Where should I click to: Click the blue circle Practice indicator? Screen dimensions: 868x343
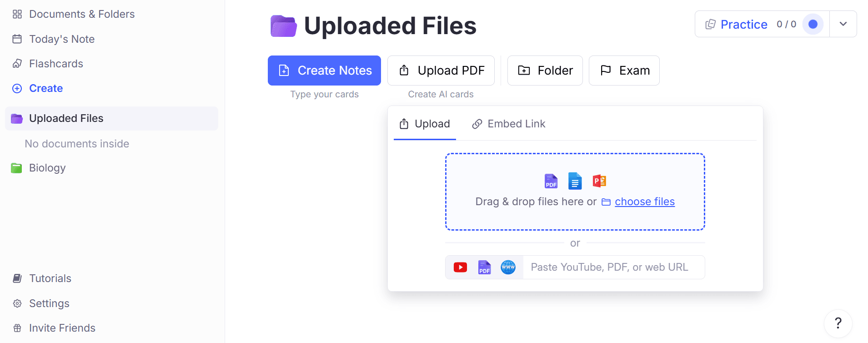click(x=813, y=24)
